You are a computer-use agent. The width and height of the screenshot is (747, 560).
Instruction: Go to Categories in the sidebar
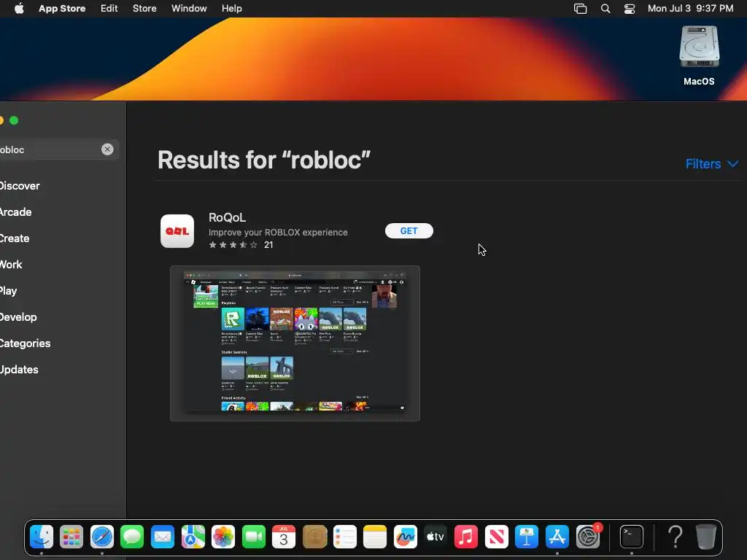(x=26, y=343)
